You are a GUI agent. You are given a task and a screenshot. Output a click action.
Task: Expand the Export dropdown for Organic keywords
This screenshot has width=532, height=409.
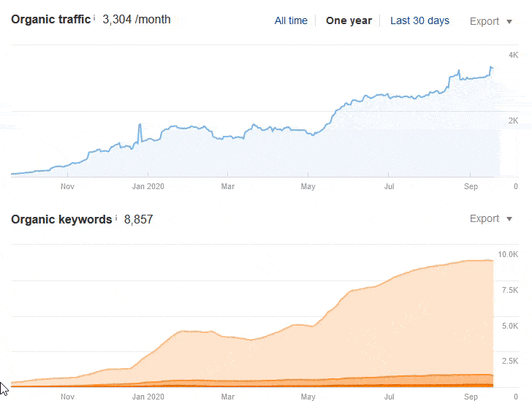coord(490,218)
